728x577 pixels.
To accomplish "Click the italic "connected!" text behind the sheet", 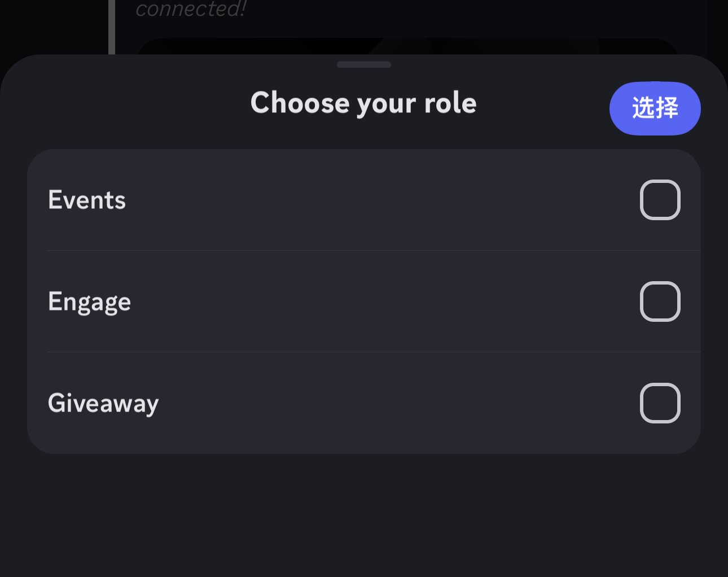I will coord(191,9).
